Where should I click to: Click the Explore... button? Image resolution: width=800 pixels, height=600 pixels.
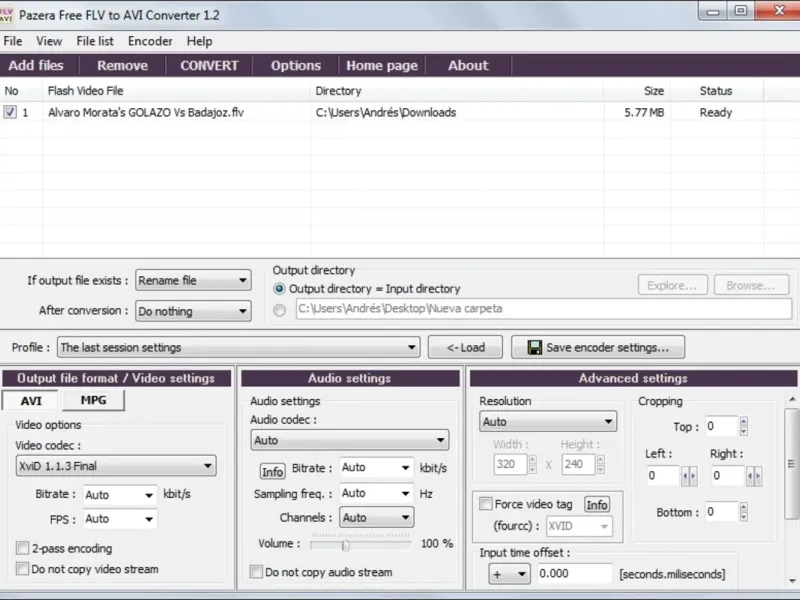pos(672,285)
